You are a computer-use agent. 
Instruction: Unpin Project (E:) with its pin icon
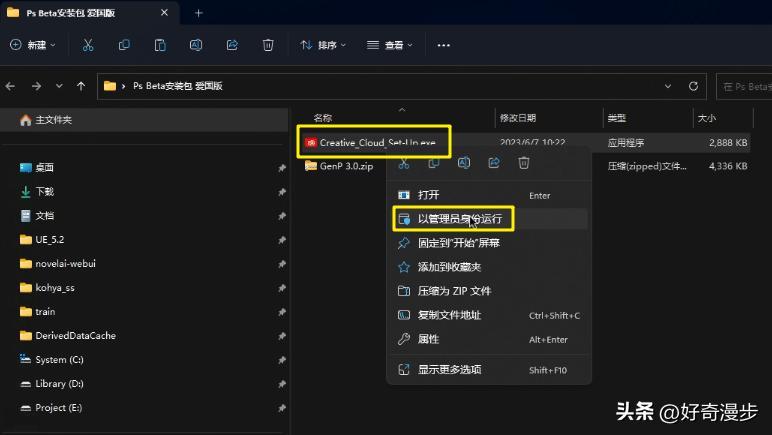tap(282, 408)
